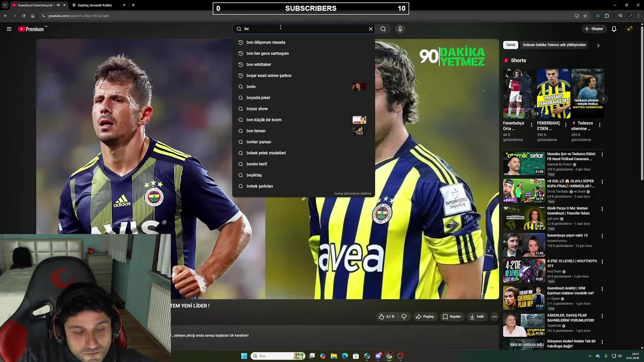Image resolution: width=644 pixels, height=362 pixels.
Task: Open Windows Start menu
Action: point(244,356)
